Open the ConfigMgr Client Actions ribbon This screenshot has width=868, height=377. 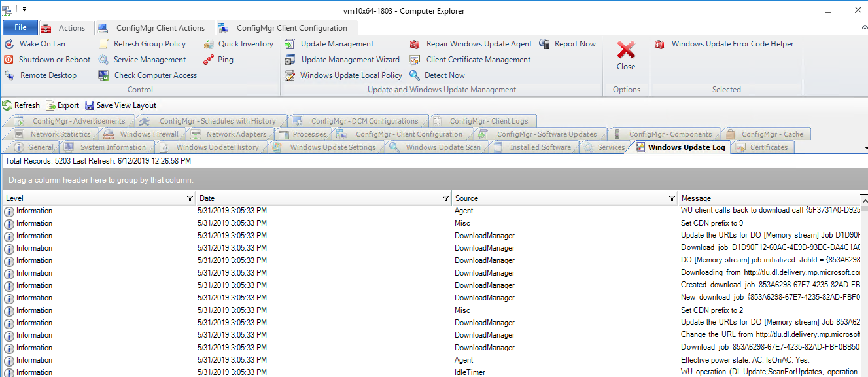(x=161, y=27)
